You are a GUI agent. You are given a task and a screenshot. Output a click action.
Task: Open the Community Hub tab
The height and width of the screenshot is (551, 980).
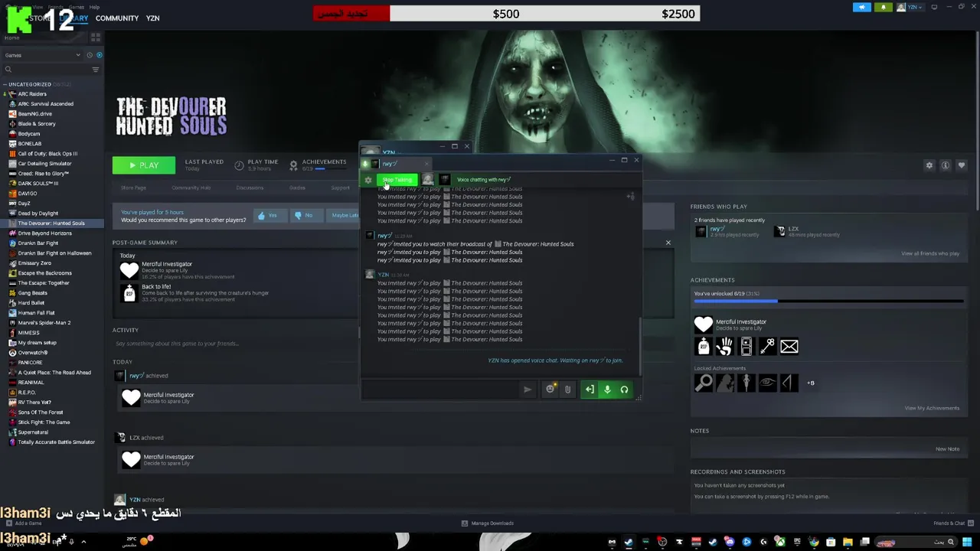[x=191, y=187]
